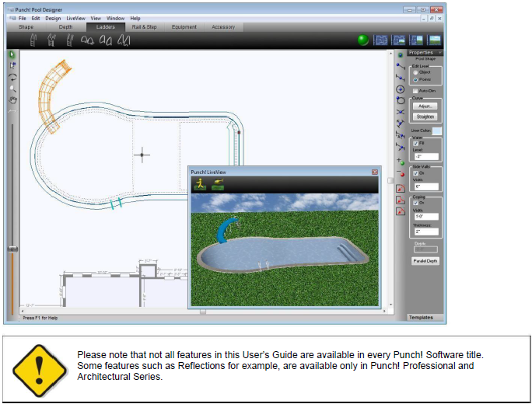This screenshot has width=532, height=404.
Task: Select the Object edit level radio button
Action: 415,72
